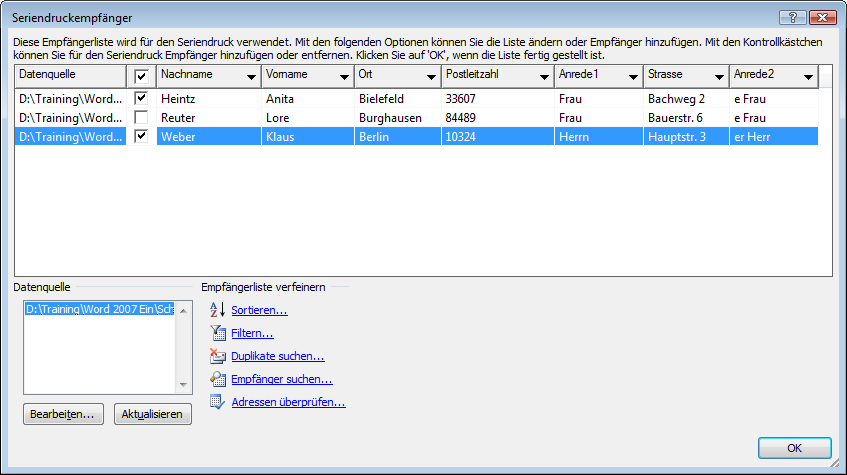Open the Nachname column dropdown arrow

[x=251, y=77]
